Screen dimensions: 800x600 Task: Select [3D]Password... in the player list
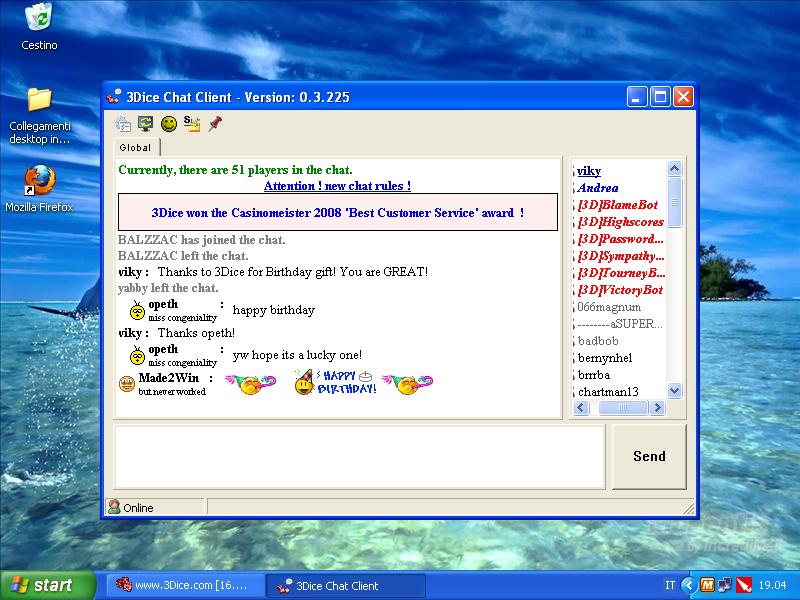click(620, 239)
